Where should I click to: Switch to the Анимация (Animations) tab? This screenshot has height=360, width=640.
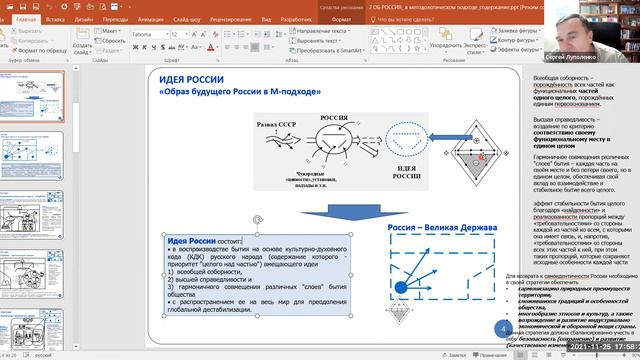tap(151, 19)
